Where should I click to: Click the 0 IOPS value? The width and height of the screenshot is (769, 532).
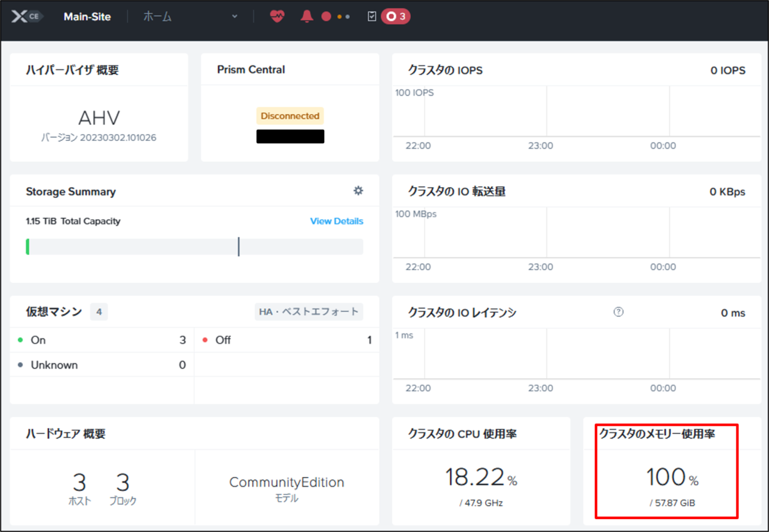pos(728,71)
